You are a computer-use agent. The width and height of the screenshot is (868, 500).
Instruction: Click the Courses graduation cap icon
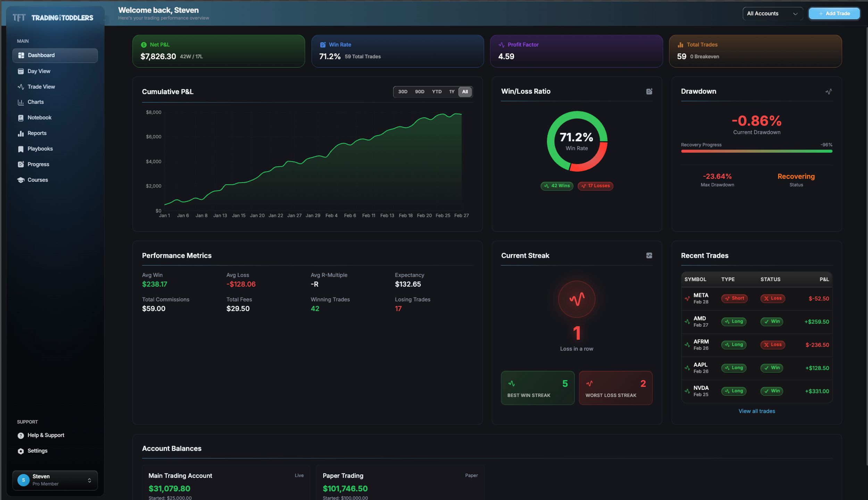click(x=21, y=180)
